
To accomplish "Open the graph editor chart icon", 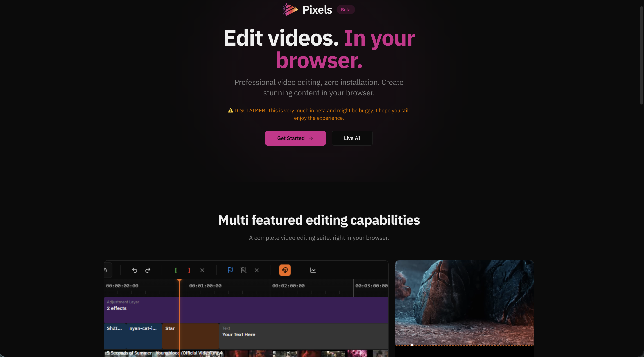I will pyautogui.click(x=313, y=270).
